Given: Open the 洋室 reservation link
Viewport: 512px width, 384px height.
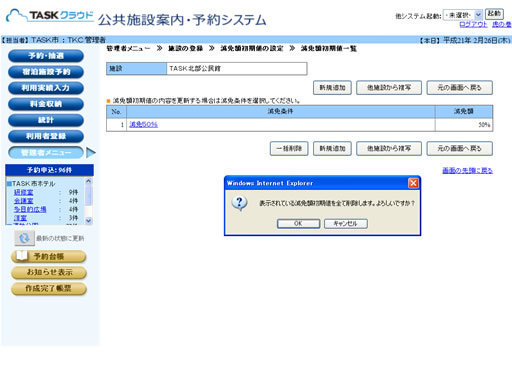Looking at the screenshot, I should coord(20,218).
